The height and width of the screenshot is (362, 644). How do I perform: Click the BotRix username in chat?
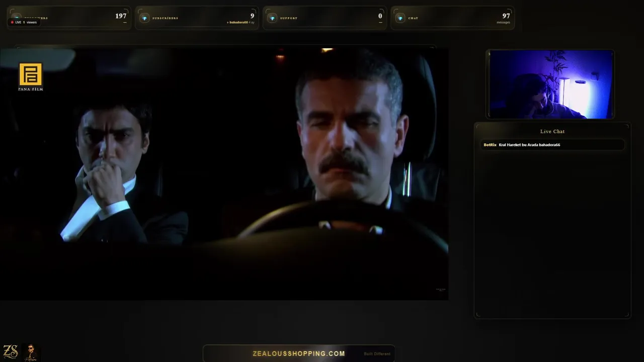pyautogui.click(x=490, y=145)
